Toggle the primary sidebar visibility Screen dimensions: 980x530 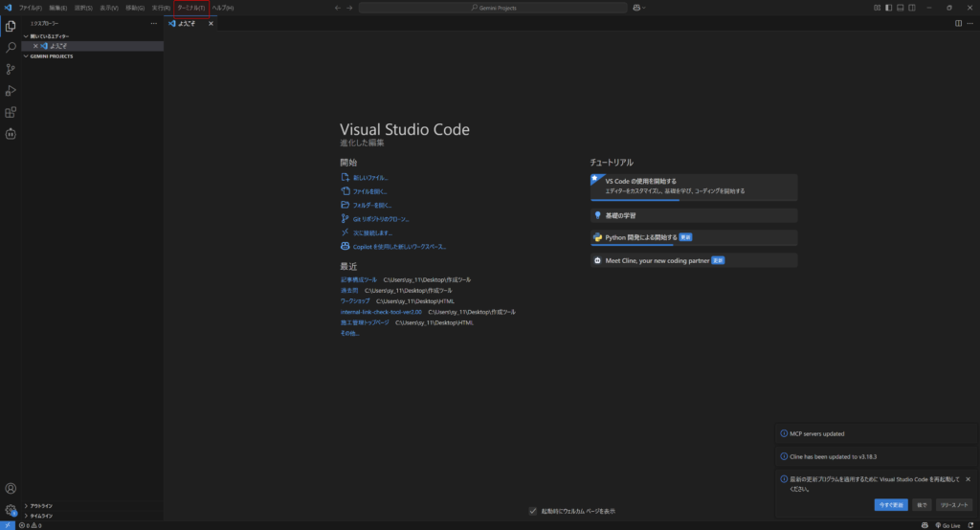click(888, 8)
